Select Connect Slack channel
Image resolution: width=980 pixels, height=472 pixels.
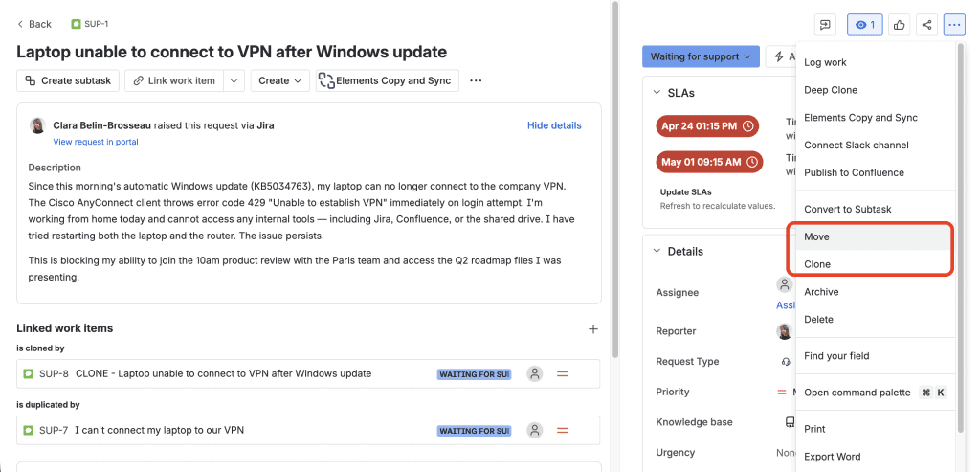(x=877, y=145)
